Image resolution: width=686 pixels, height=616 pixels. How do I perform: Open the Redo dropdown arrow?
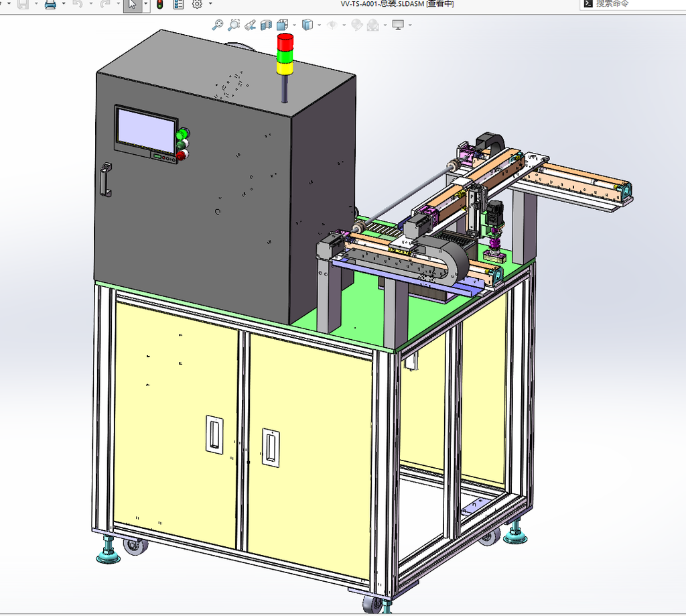[118, 4]
